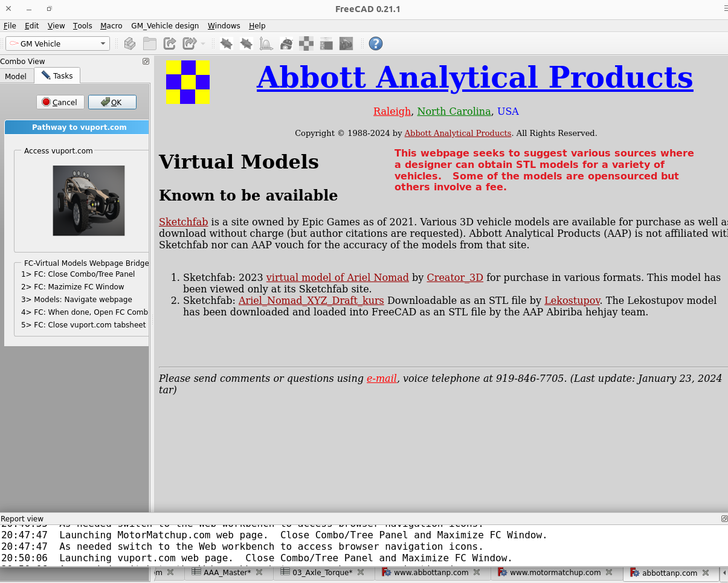Click the folder icon in toolbar

[x=149, y=43]
